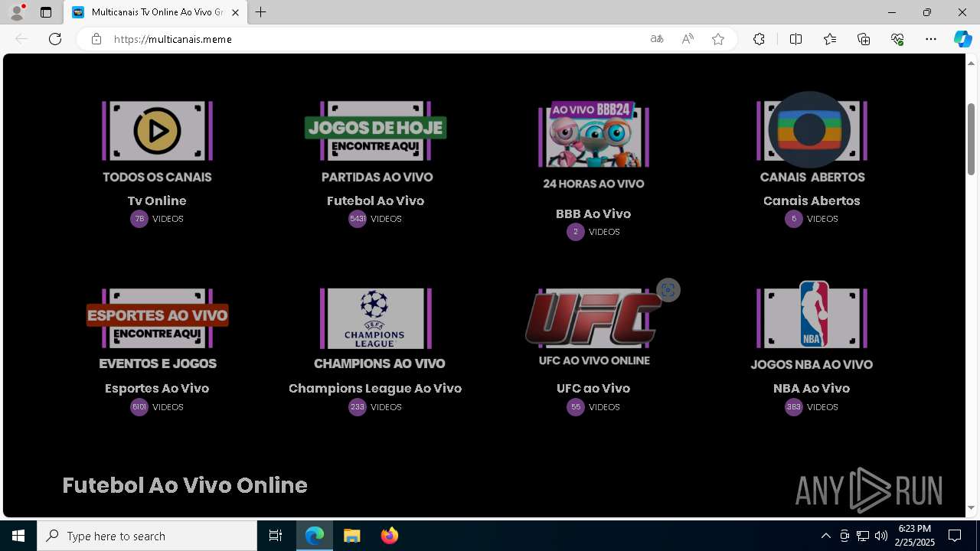This screenshot has height=551, width=980.
Task: Click the Futebol Ao Vivo Online heading
Action: click(x=185, y=485)
